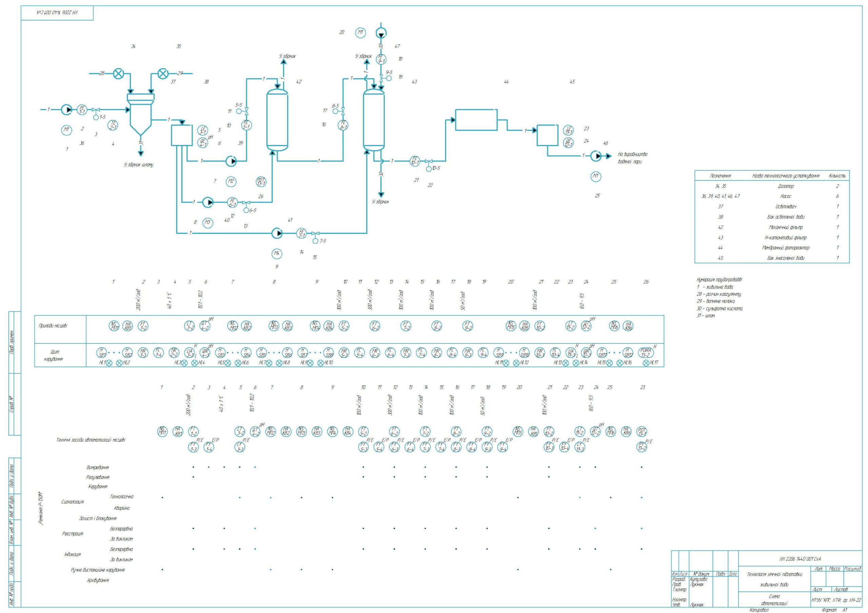Viewport: 868px width, 613px height.
Task: Select the 'На виробництво водяної пари' text
Action: pyautogui.click(x=632, y=158)
